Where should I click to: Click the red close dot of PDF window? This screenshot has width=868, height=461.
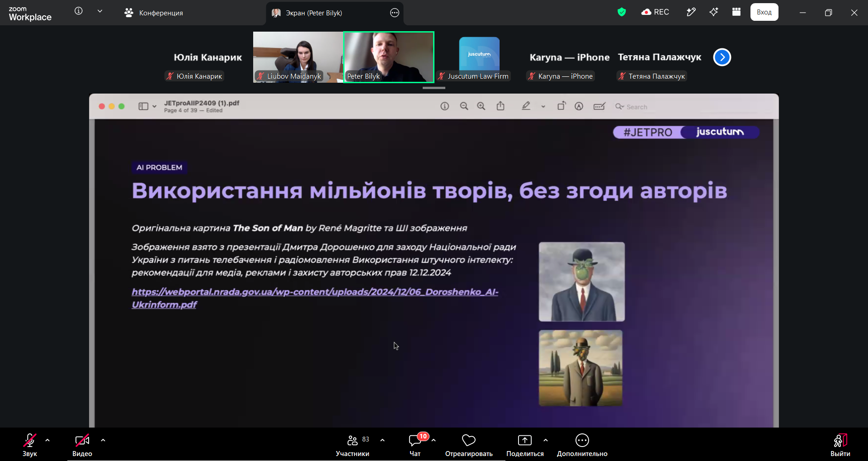(102, 106)
